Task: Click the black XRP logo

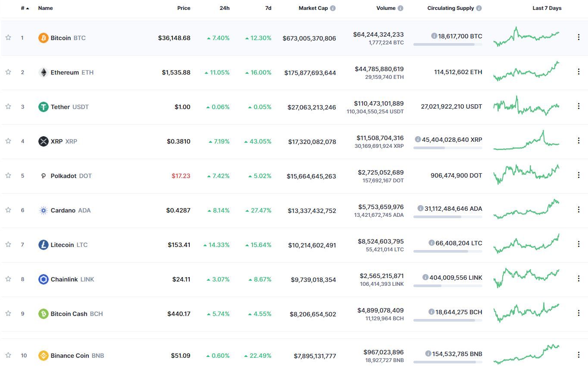Action: coord(43,141)
